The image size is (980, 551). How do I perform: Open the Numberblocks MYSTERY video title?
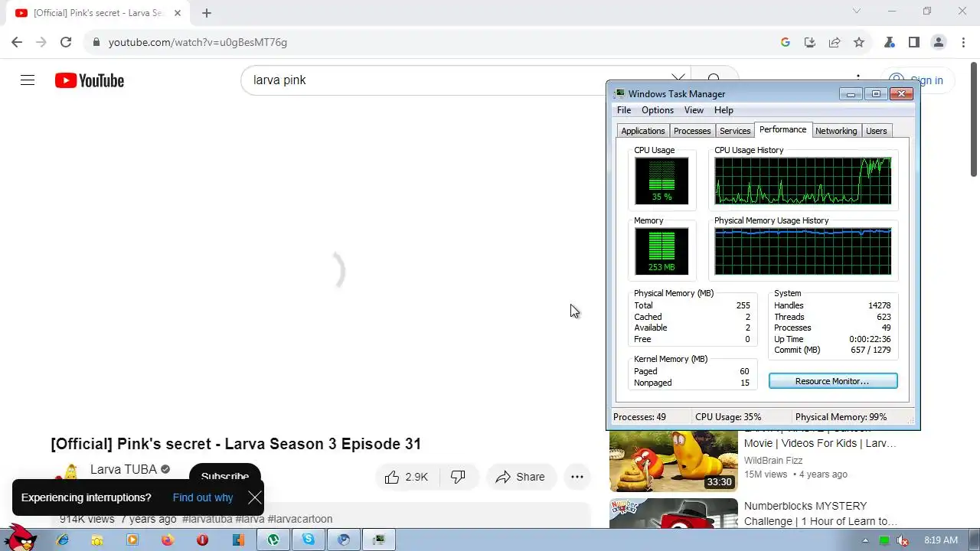click(x=822, y=514)
